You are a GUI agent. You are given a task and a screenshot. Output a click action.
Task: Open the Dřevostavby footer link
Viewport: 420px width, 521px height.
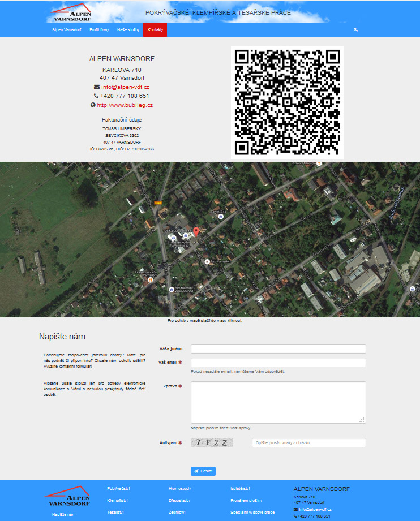tap(179, 501)
